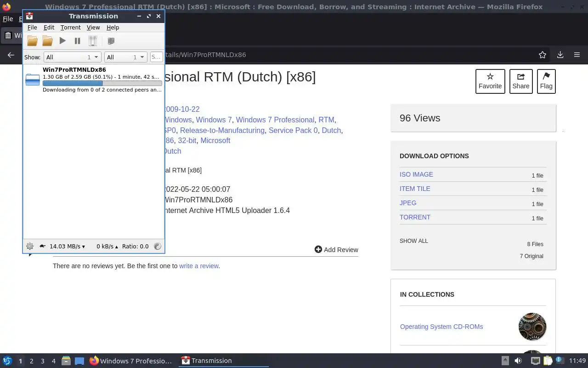Open the RTM topic link
This screenshot has height=368, width=588.
(x=326, y=120)
